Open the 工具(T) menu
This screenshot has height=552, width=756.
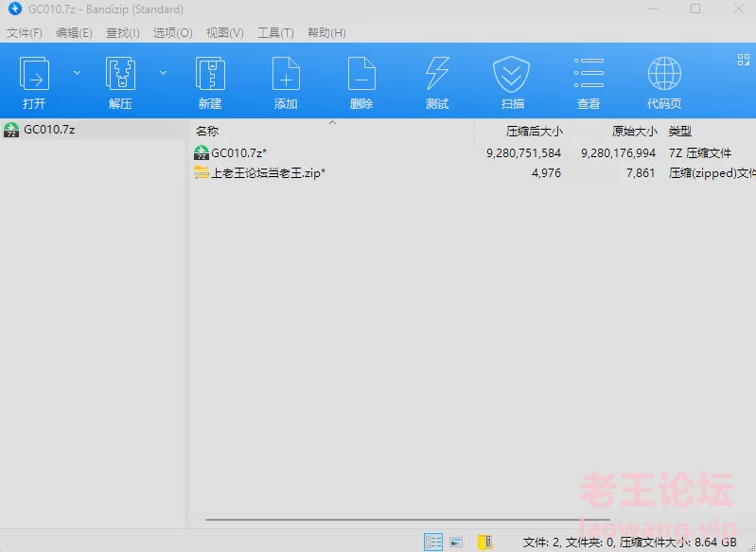click(x=275, y=33)
